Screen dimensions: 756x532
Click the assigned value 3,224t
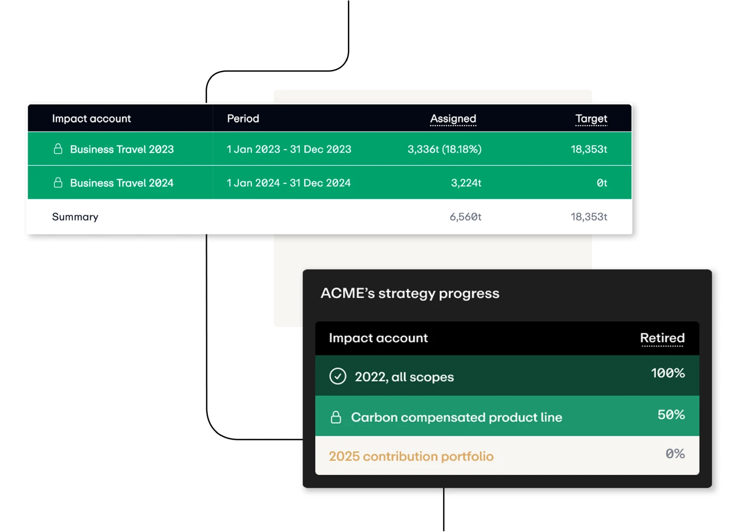(x=466, y=183)
